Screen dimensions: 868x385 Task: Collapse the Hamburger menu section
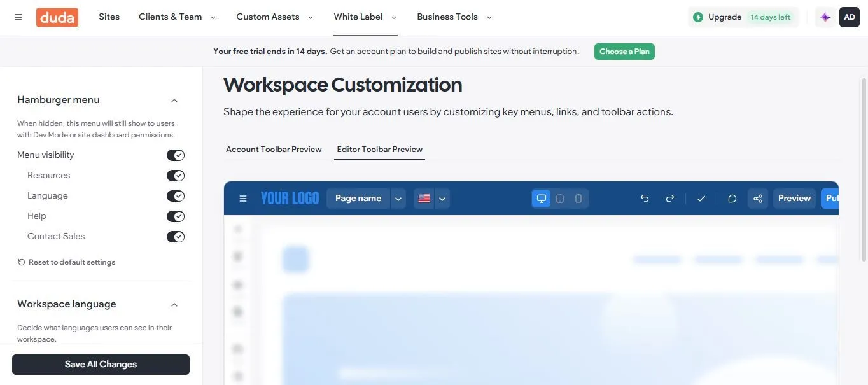[174, 101]
